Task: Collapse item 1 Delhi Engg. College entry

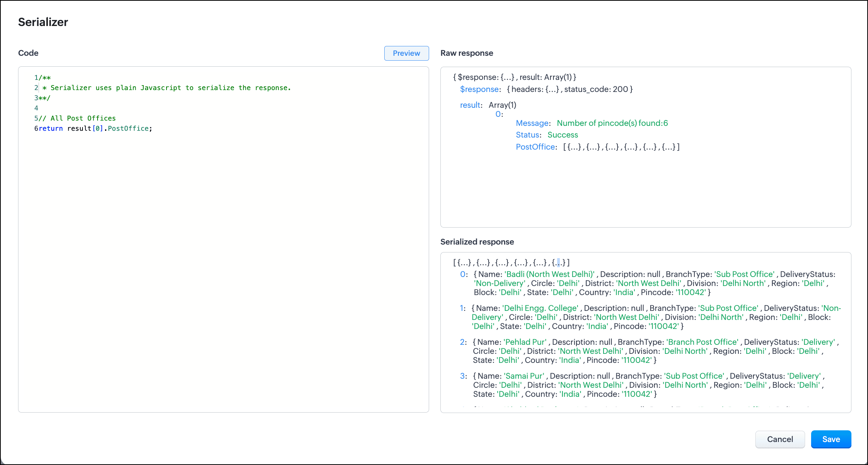Action: pyautogui.click(x=462, y=308)
